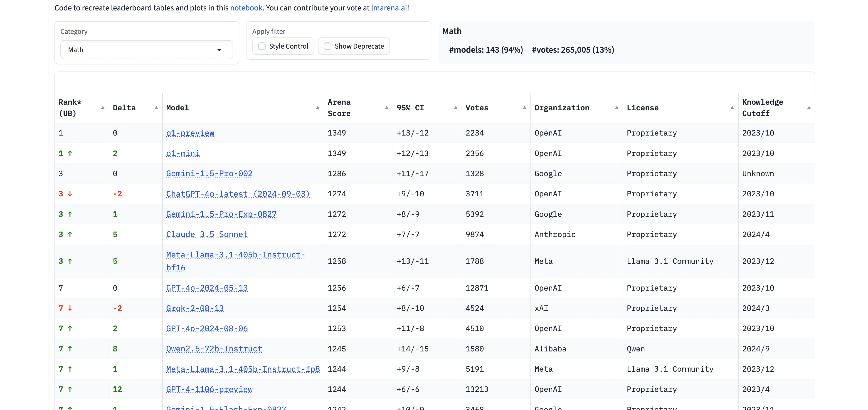868x410 pixels.
Task: Open the o1-preview model link
Action: (190, 133)
